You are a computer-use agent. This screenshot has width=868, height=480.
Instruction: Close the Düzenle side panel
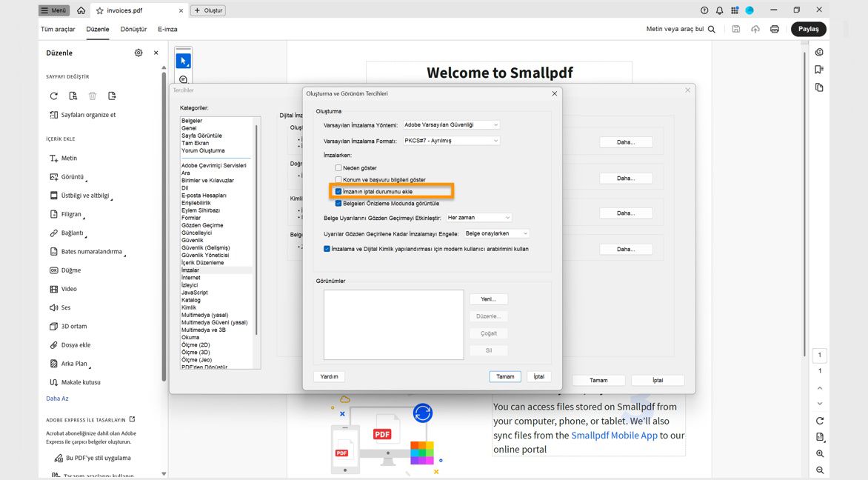(x=156, y=53)
